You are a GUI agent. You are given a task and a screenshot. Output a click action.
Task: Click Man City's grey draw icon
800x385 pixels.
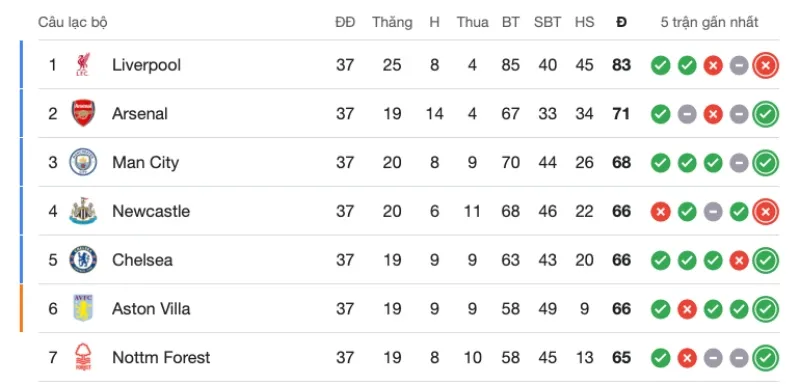point(739,163)
